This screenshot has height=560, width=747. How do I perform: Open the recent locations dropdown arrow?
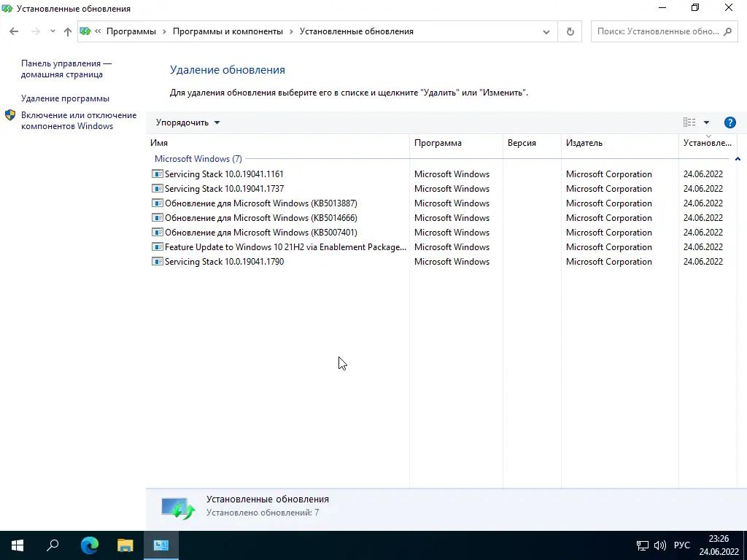click(53, 31)
